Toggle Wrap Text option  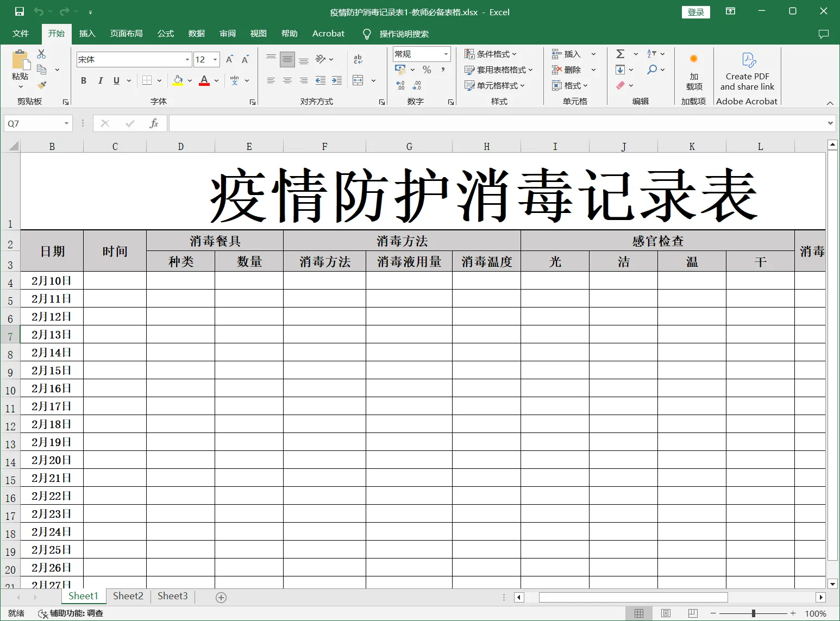[x=358, y=59]
